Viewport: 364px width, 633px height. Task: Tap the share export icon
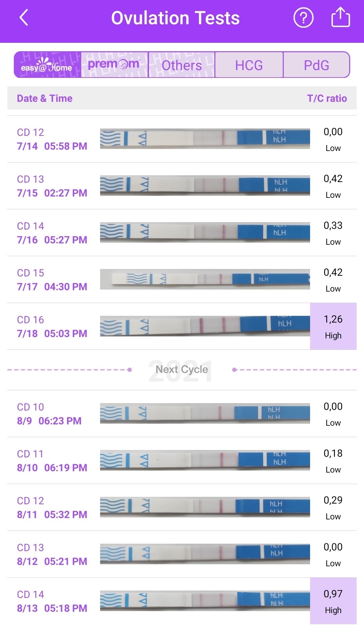[x=340, y=18]
